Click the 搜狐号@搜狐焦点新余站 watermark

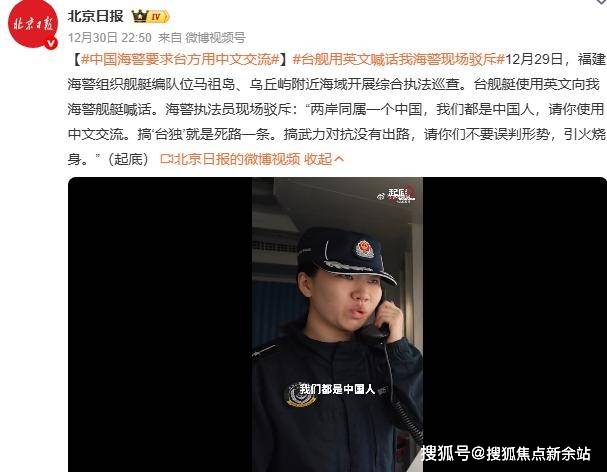point(506,453)
